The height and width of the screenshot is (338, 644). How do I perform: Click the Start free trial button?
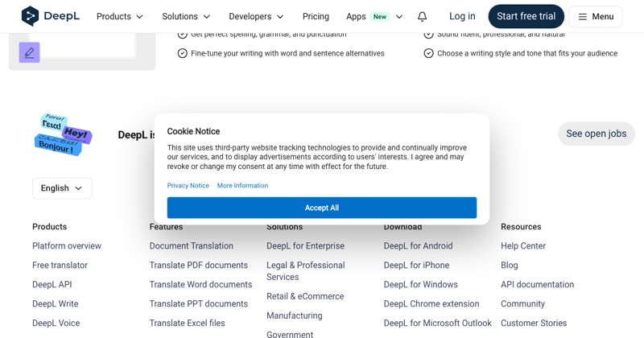(x=526, y=16)
